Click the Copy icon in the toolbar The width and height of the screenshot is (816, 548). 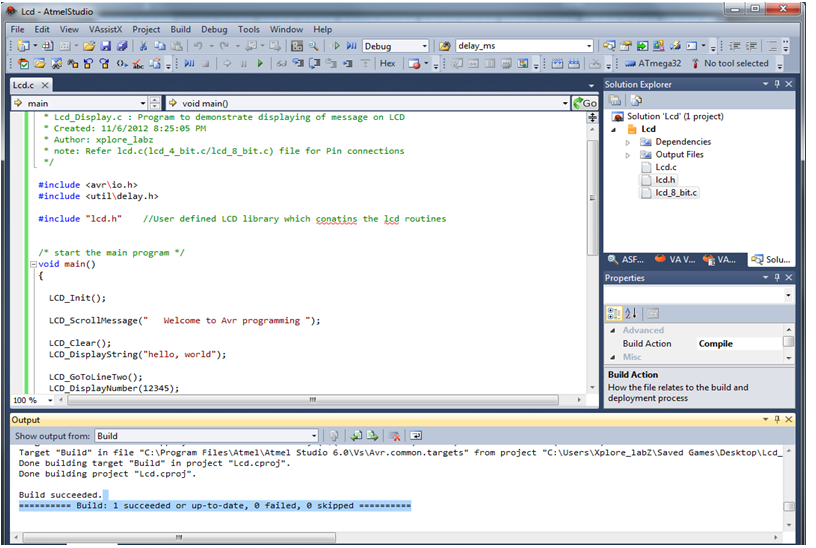160,46
